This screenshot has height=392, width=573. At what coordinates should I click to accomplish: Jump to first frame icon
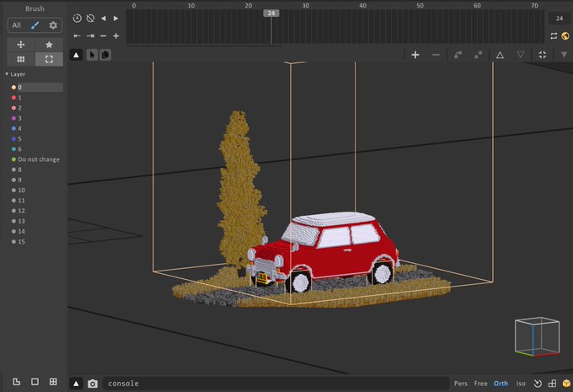click(78, 36)
